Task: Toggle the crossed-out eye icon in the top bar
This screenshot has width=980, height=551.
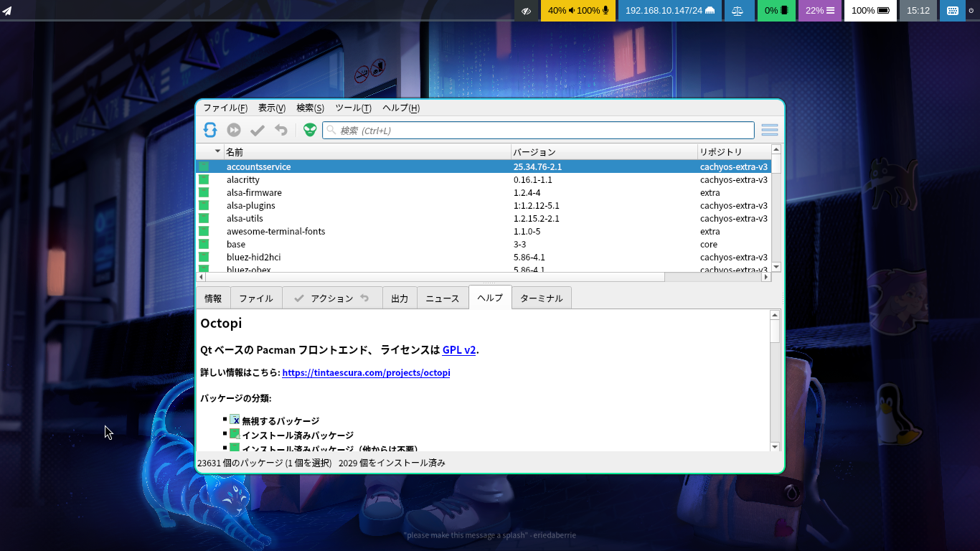Action: pos(527,11)
